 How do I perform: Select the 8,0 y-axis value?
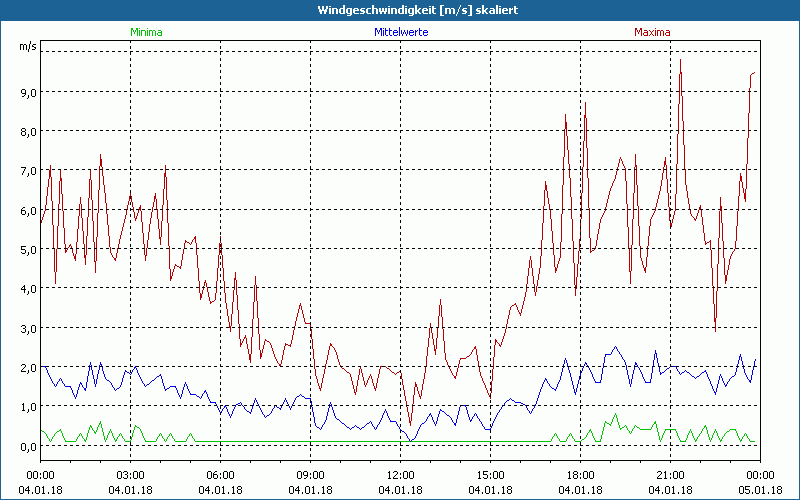click(x=28, y=131)
